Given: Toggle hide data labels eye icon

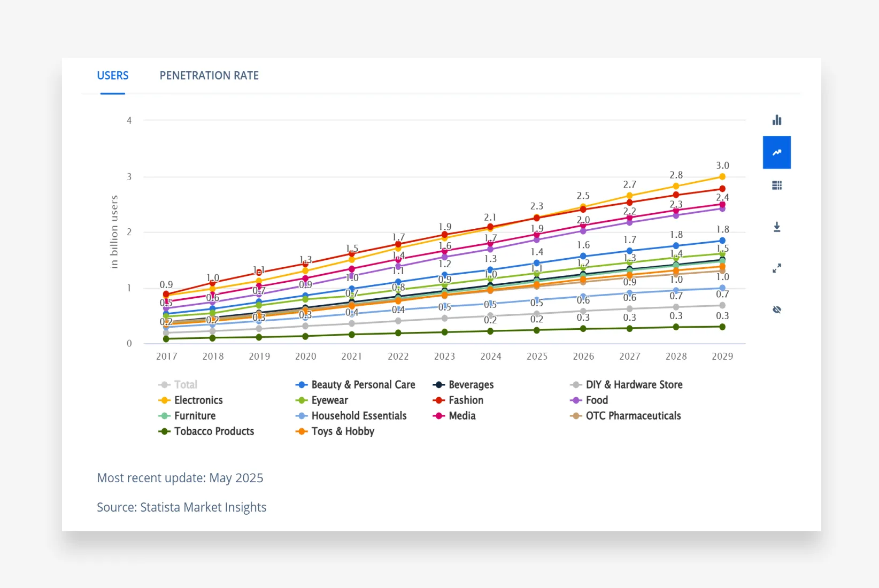Looking at the screenshot, I should [x=776, y=310].
